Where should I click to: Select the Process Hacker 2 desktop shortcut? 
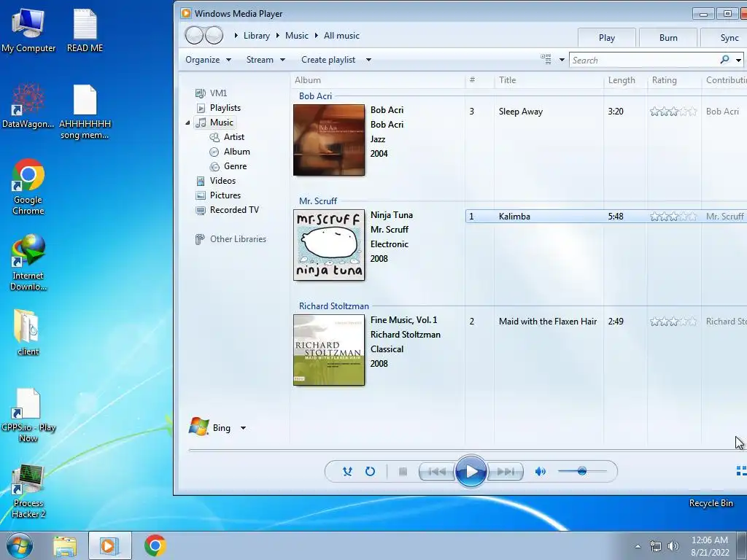point(28,491)
